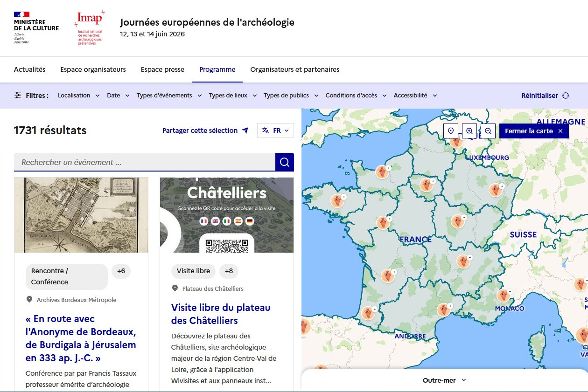
Task: Zoom out on the map
Action: click(x=488, y=131)
